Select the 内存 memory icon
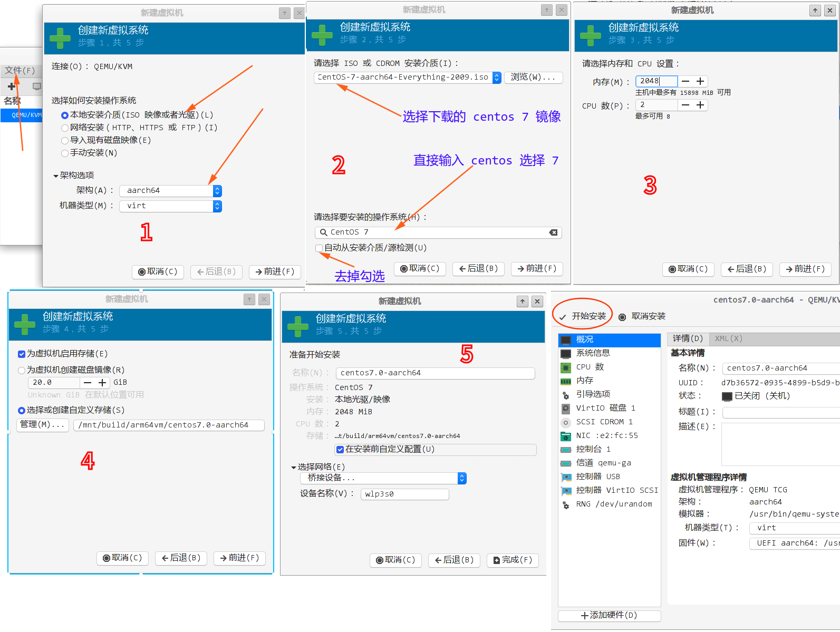The image size is (840, 632). [566, 381]
